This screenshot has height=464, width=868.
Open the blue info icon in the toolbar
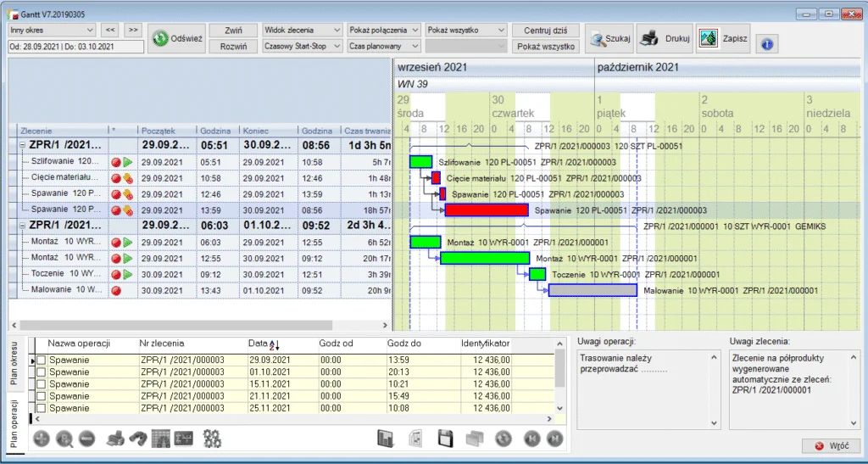click(x=766, y=44)
